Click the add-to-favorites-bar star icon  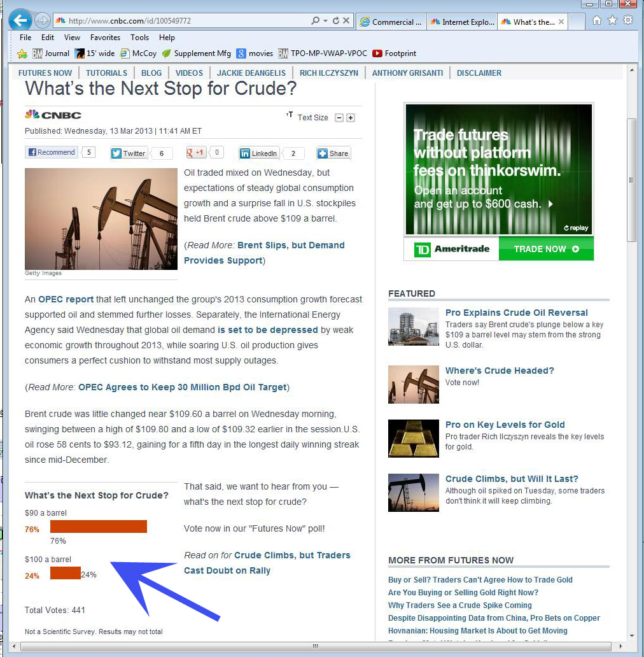[x=22, y=53]
